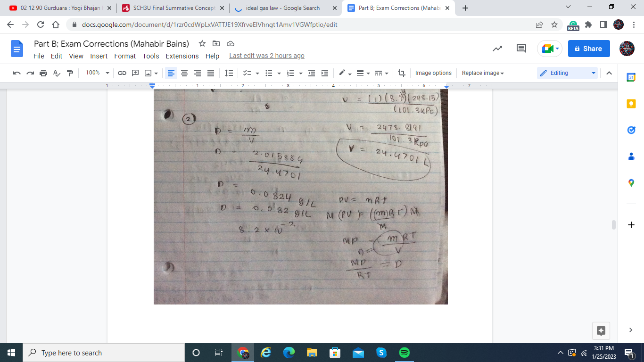Toggle center text alignment
Image resolution: width=644 pixels, height=362 pixels.
(x=184, y=73)
